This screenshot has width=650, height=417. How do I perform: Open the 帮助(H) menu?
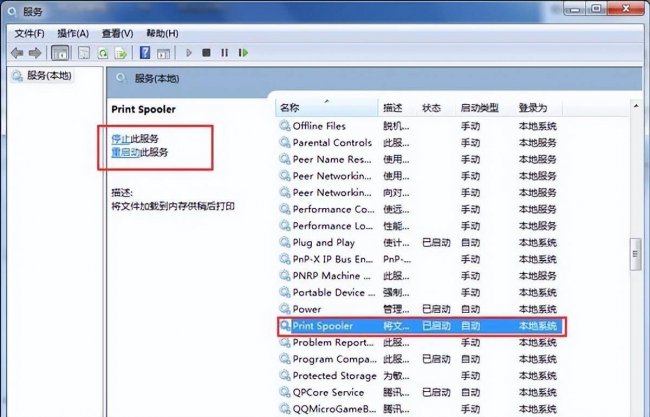tap(162, 34)
